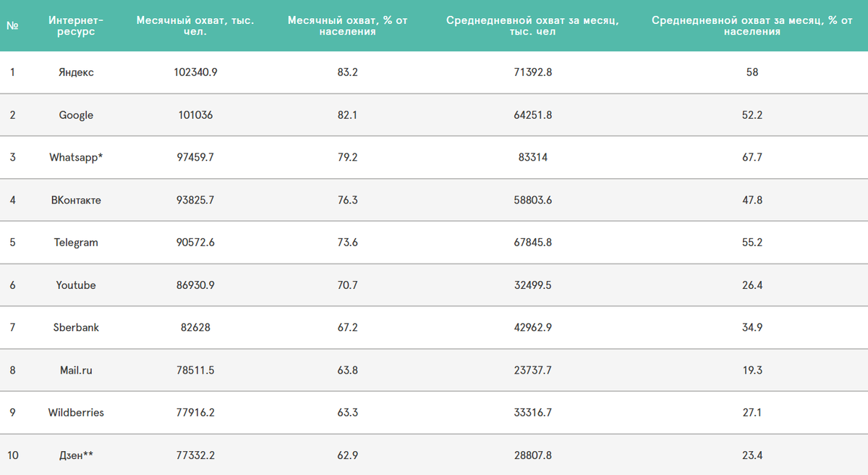Click the № column header
The width and height of the screenshot is (868, 475).
coord(12,25)
